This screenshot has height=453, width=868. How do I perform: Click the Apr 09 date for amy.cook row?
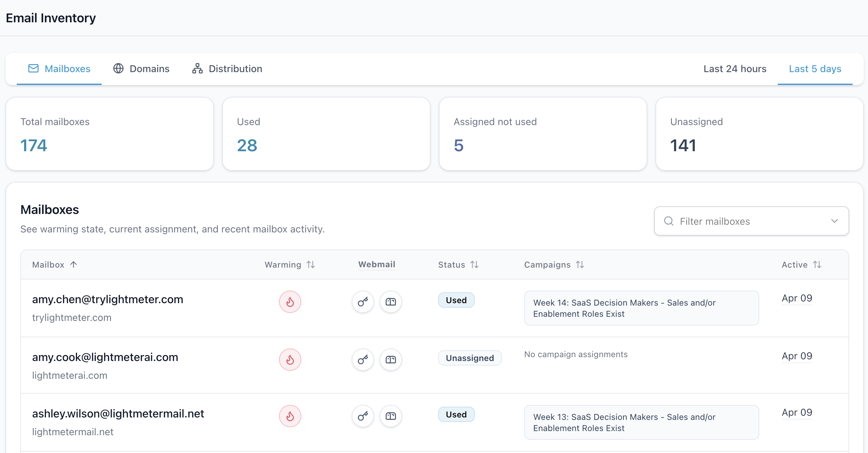[x=797, y=356]
